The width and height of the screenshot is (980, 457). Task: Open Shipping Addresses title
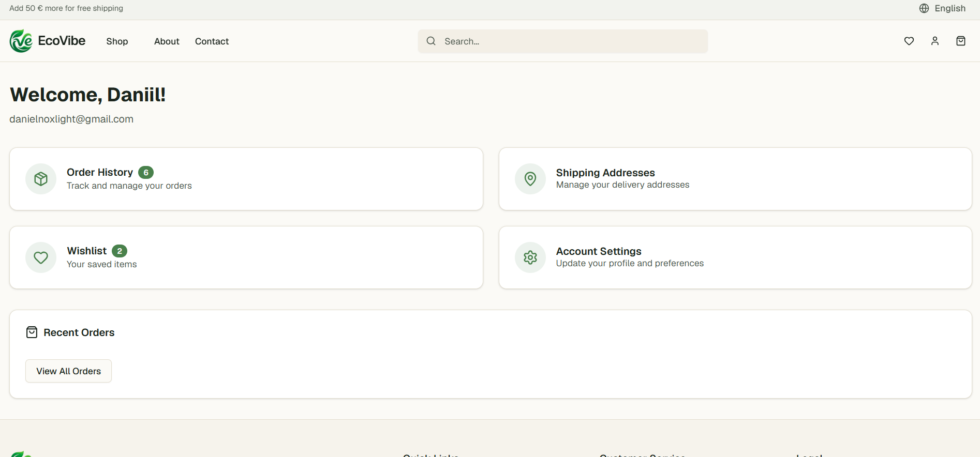tap(605, 173)
